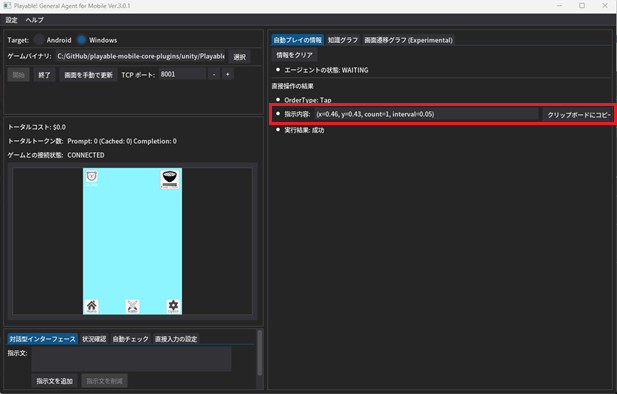Image resolution: width=617 pixels, height=394 pixels.
Task: Click the CONNECTED status text
Action: [86, 155]
